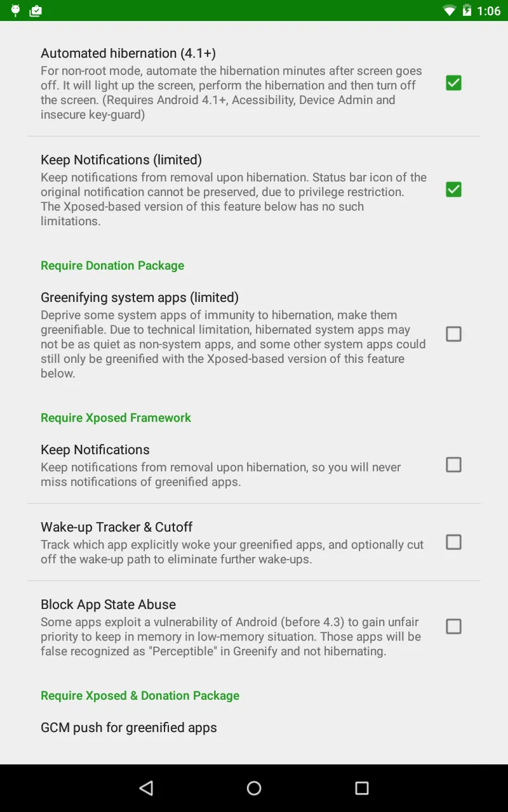508x812 pixels.
Task: Tap the Require Donation Package header
Action: pyautogui.click(x=112, y=265)
